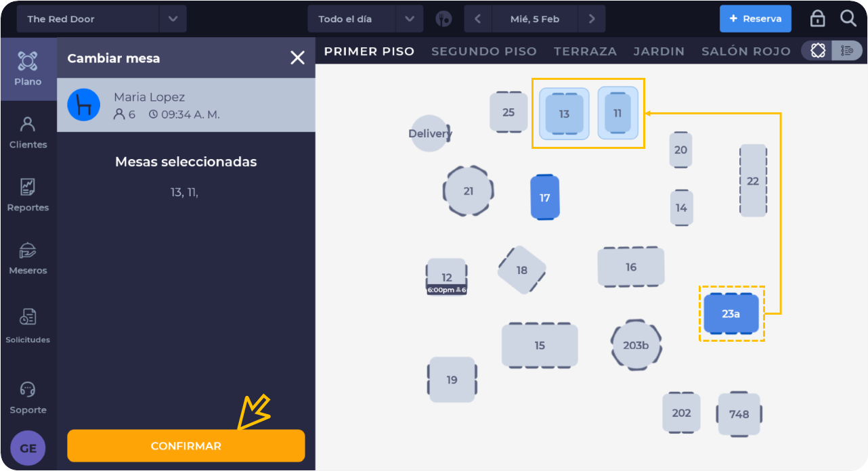The width and height of the screenshot is (868, 471).
Task: Click the selected tables text 13, 11,
Action: pyautogui.click(x=184, y=193)
